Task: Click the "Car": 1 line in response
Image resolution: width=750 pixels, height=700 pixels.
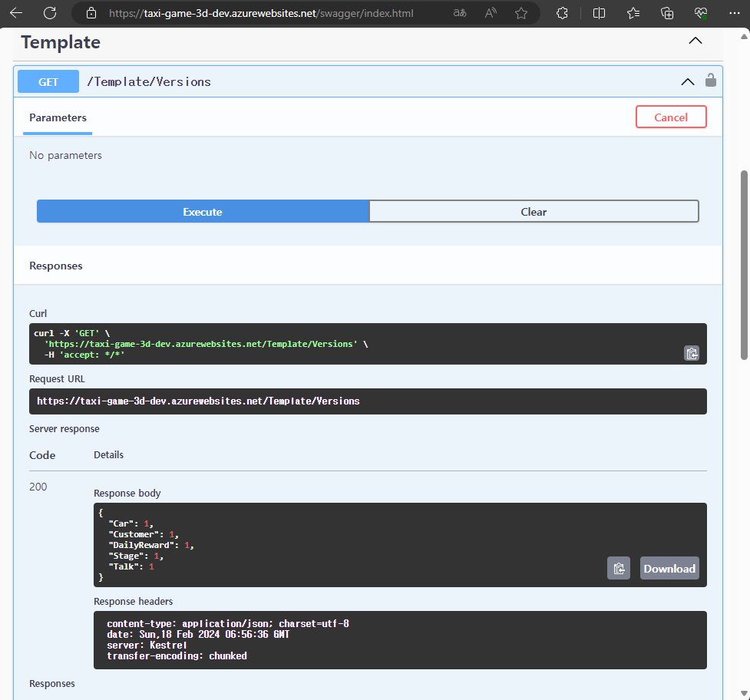Action: 131,523
